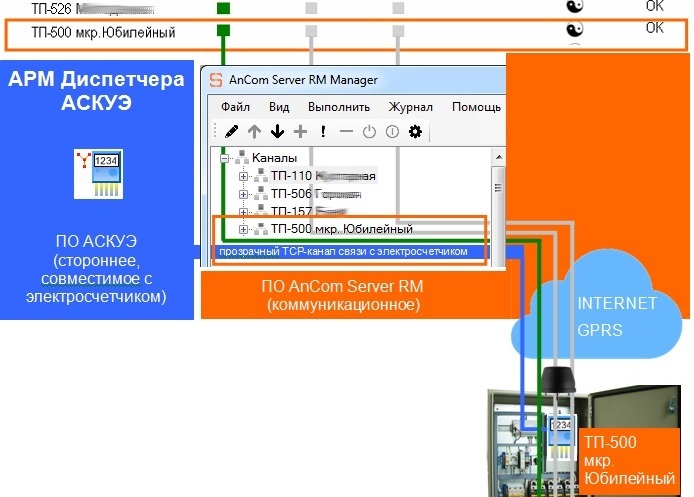The image size is (694, 497).
Task: Click the tree scrollbar up arrow
Action: pos(499,158)
